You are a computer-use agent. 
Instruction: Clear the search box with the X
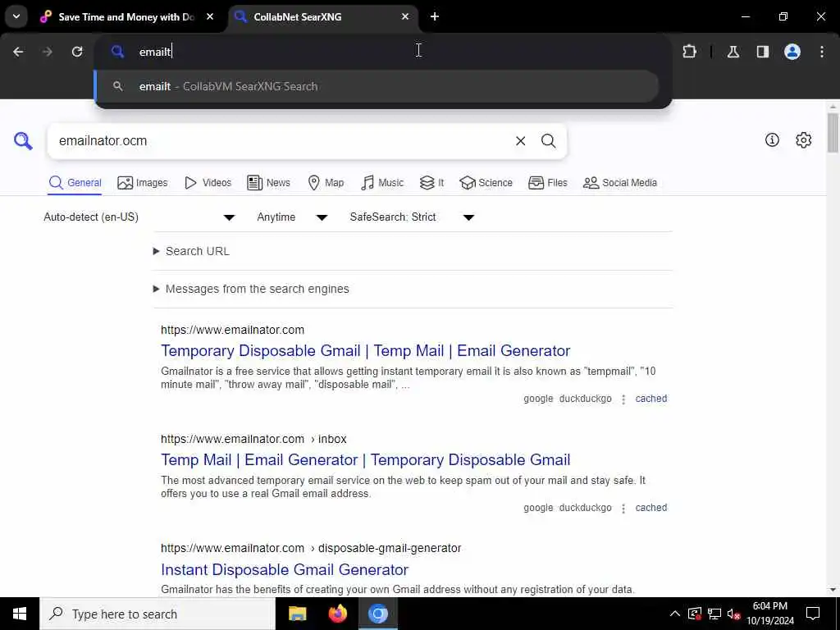[520, 141]
